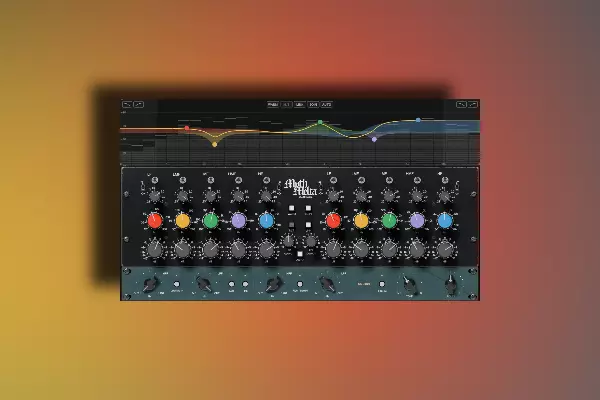This screenshot has width=600, height=400.
Task: Toggle the band button above the left purple knob
Action: [239, 180]
